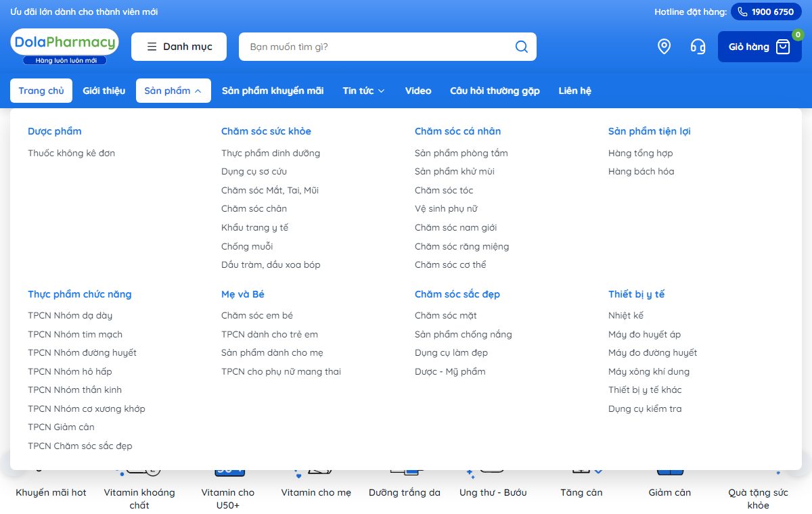Image resolution: width=812 pixels, height=514 pixels.
Task: Select Chăm sóc tóc
Action: (444, 190)
